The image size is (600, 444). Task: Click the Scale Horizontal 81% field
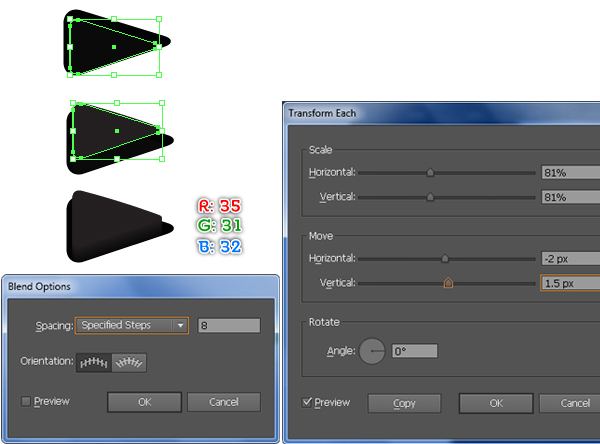571,173
